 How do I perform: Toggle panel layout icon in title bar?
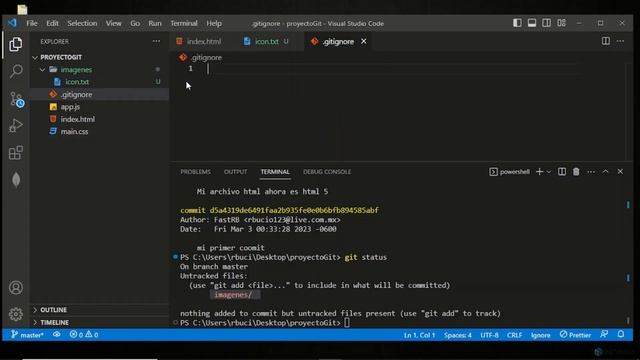pyautogui.click(x=532, y=23)
